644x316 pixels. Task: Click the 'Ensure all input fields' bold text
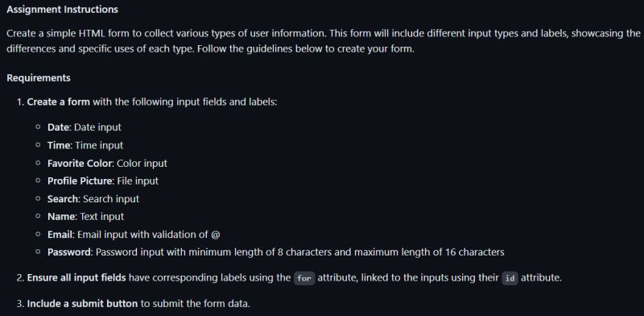[76, 278]
